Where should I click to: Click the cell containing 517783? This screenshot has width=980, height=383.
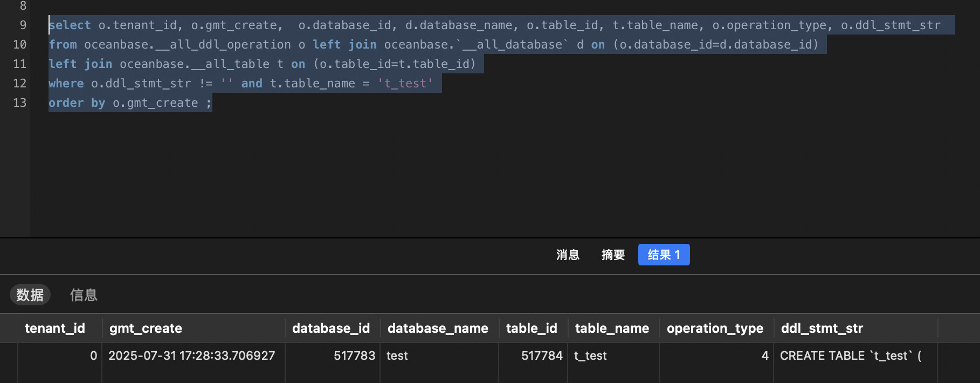coord(354,356)
